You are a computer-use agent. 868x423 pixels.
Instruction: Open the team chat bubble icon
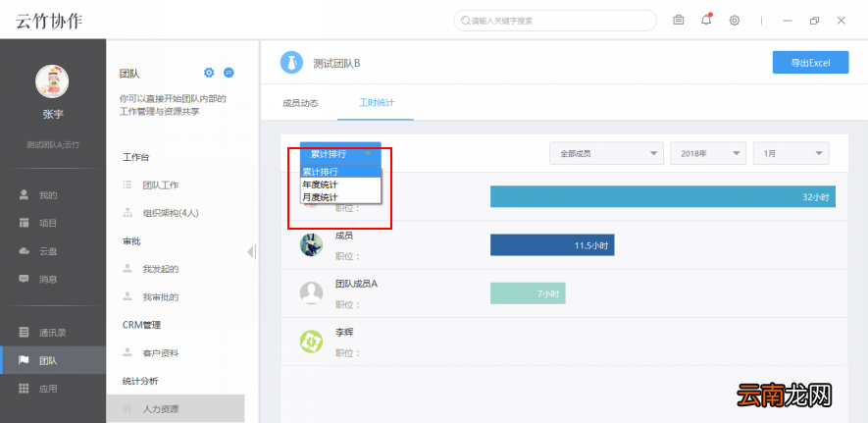[229, 73]
